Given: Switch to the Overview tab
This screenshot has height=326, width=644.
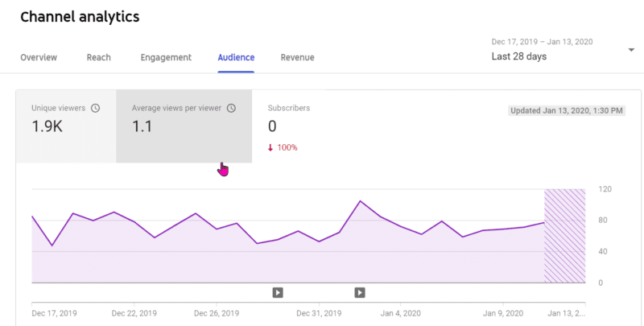Looking at the screenshot, I should pyautogui.click(x=39, y=57).
